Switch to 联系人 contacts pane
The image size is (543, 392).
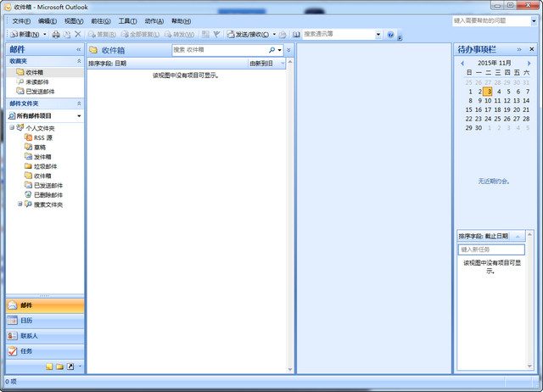pyautogui.click(x=45, y=336)
